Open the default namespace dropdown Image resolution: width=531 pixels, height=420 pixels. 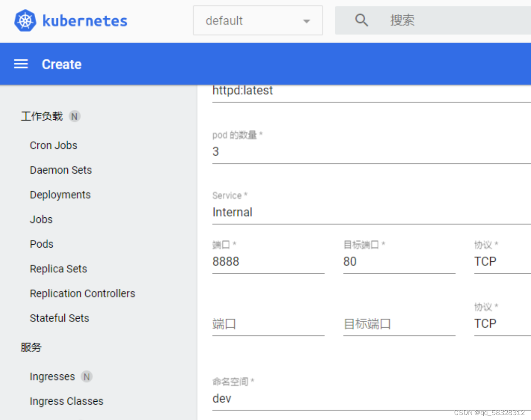[258, 20]
